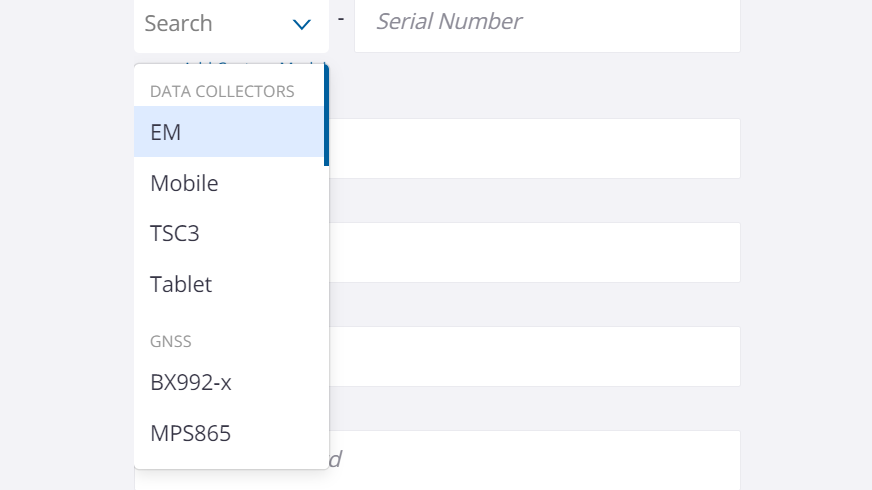Choose MPS865 under the GNSS group
This screenshot has height=490, width=872.
click(230, 433)
